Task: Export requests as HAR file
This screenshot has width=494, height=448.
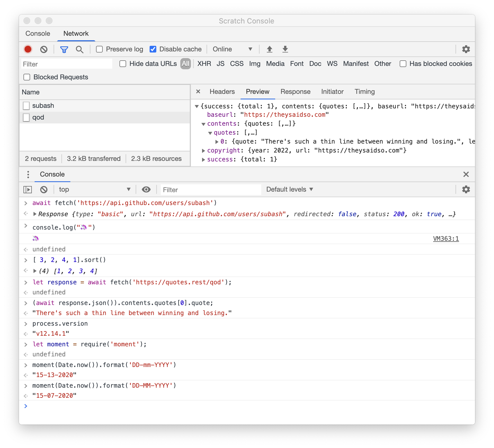Action: (285, 49)
